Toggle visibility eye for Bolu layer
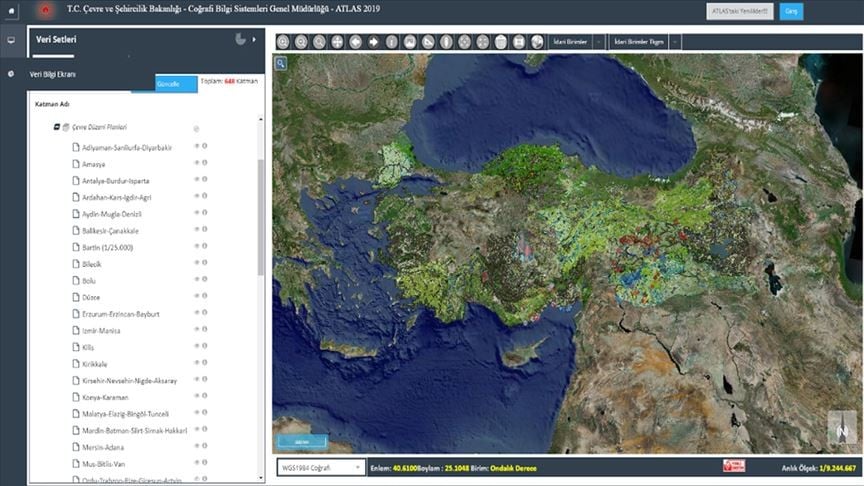The width and height of the screenshot is (864, 486). (x=196, y=280)
